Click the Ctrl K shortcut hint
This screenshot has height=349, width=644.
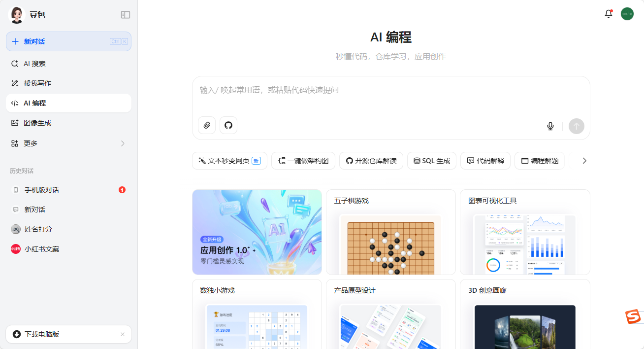pyautogui.click(x=119, y=41)
